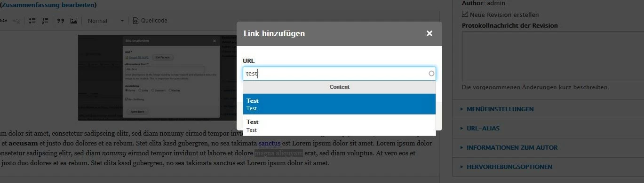This screenshot has height=183, width=644.
Task: Click the highlighted 'magna aliquyam' text
Action: 278,153
